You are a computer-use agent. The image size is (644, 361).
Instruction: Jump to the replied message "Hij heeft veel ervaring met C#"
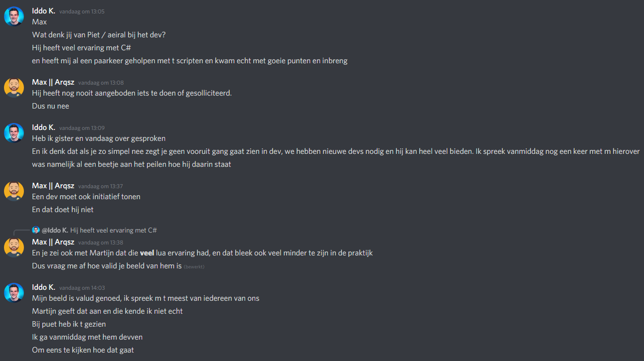click(114, 230)
